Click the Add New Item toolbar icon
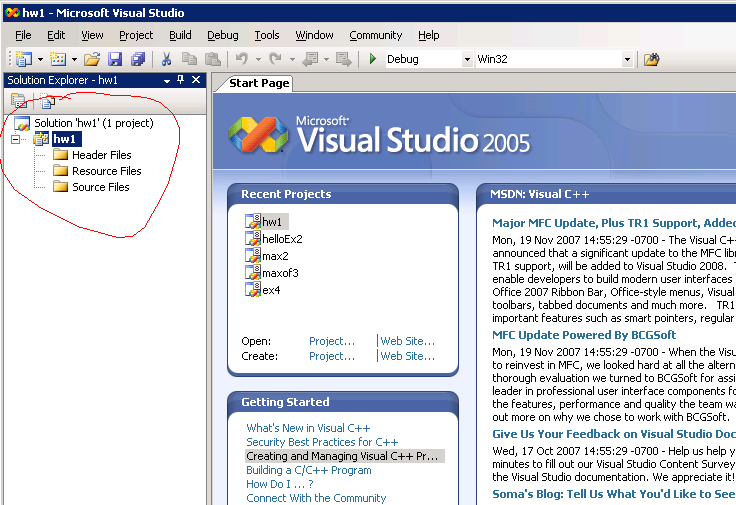 click(58, 59)
